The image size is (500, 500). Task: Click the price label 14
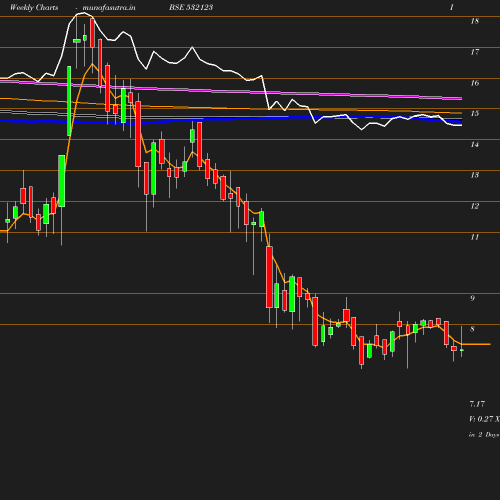pyautogui.click(x=475, y=145)
